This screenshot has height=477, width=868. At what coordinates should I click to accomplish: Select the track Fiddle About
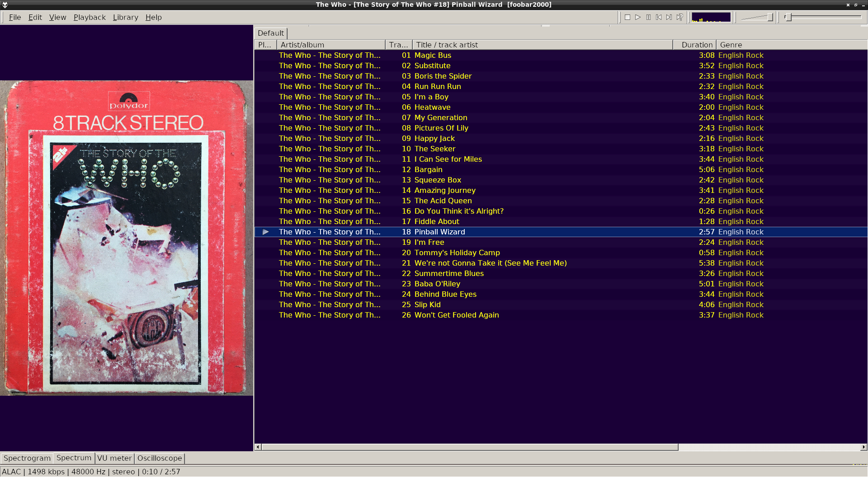coord(561,221)
